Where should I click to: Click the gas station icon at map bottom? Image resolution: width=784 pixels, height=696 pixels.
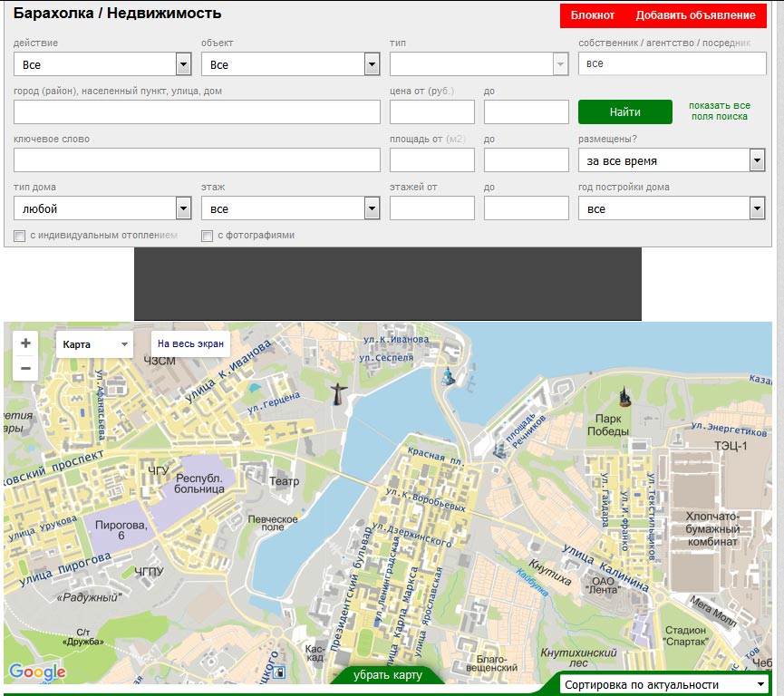coord(279,672)
